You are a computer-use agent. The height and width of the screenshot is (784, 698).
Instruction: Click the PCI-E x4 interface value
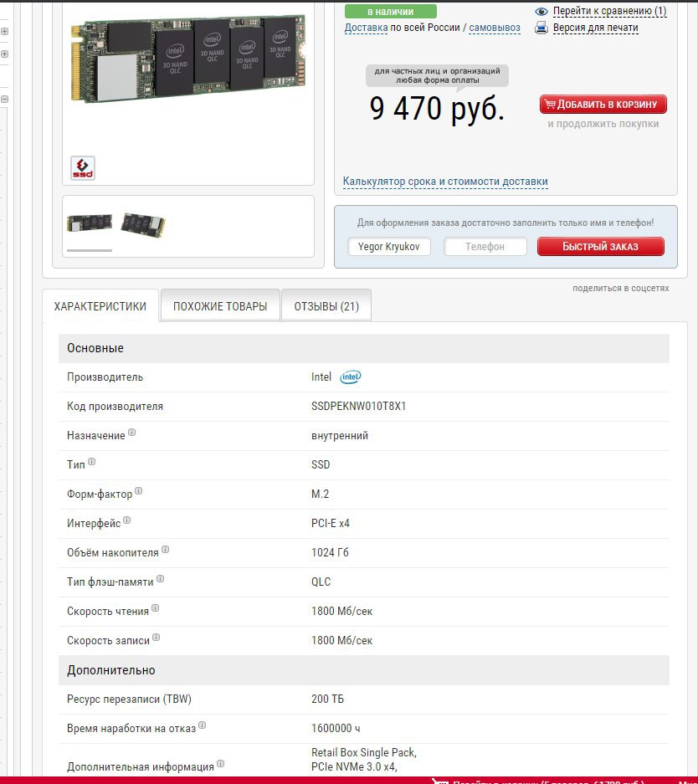331,523
